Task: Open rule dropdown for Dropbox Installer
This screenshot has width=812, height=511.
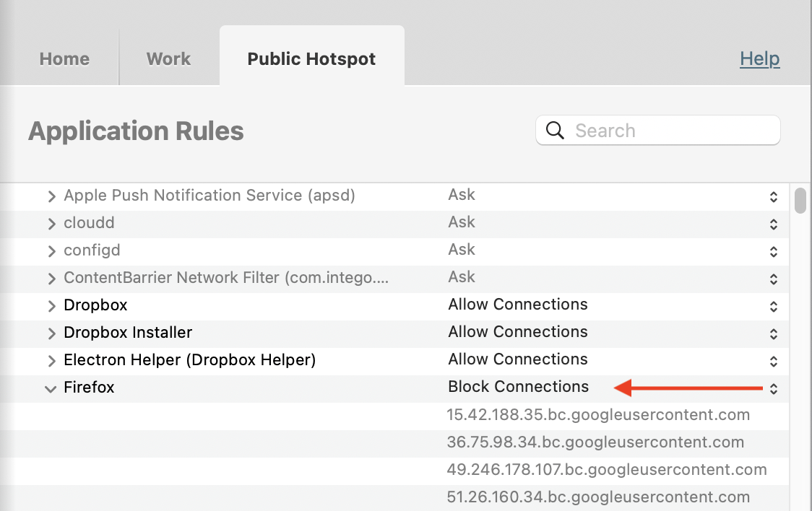Action: pos(773,333)
